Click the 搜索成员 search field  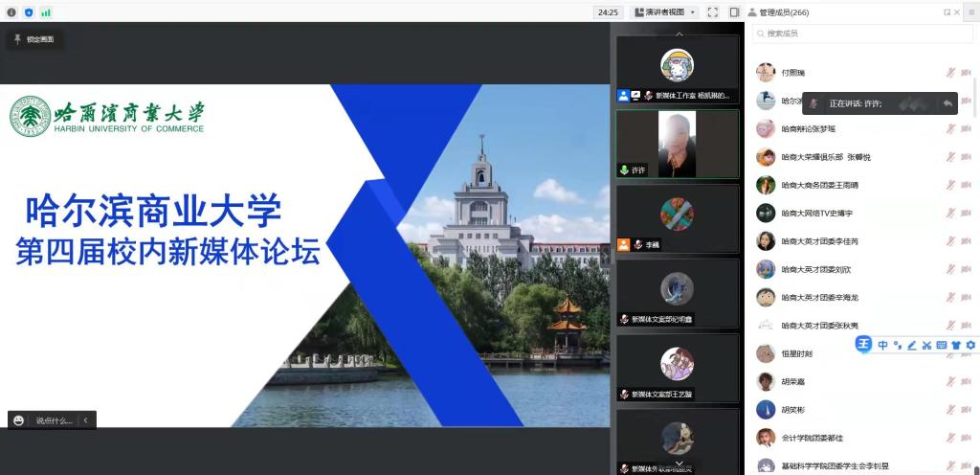[861, 34]
